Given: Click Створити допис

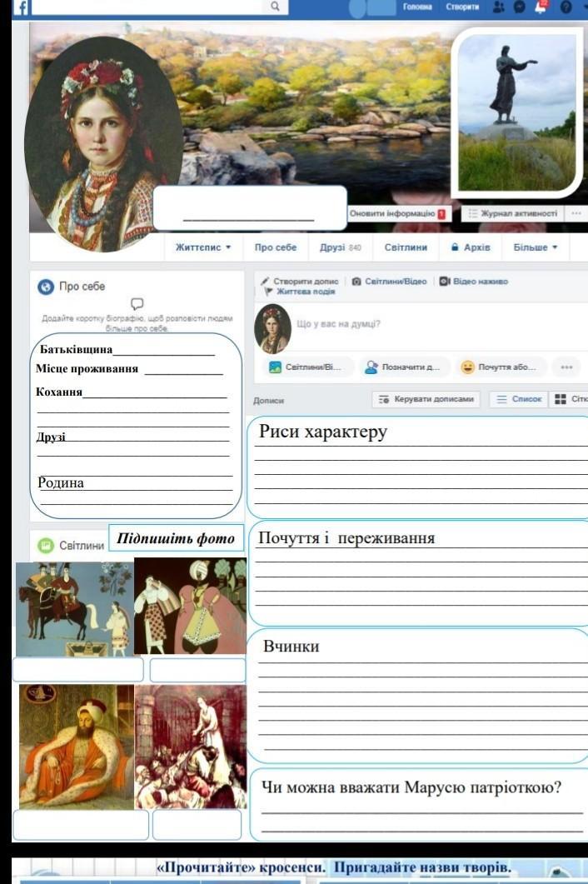Looking at the screenshot, I should click(x=300, y=282).
